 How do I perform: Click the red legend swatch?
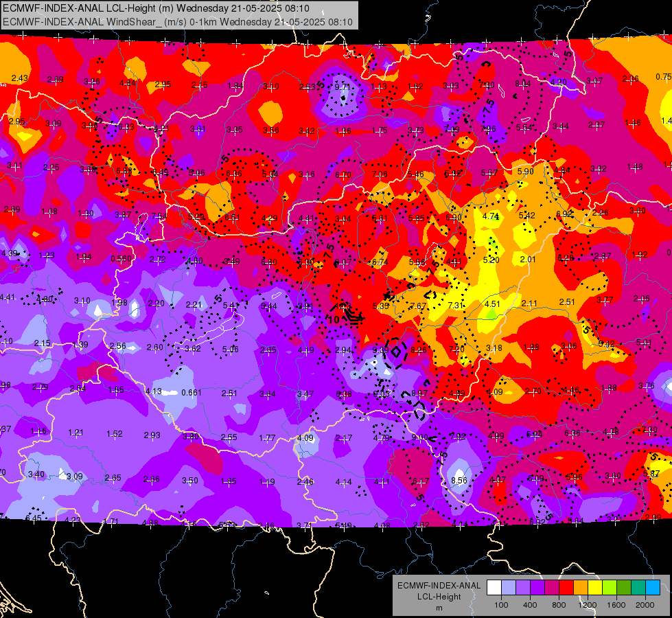coord(566,587)
